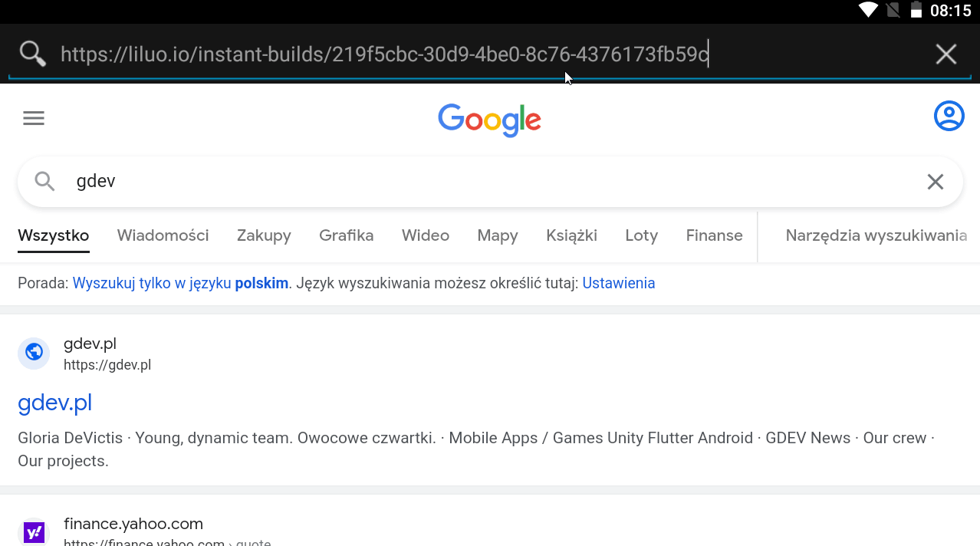Open the Książki tab

pos(571,235)
